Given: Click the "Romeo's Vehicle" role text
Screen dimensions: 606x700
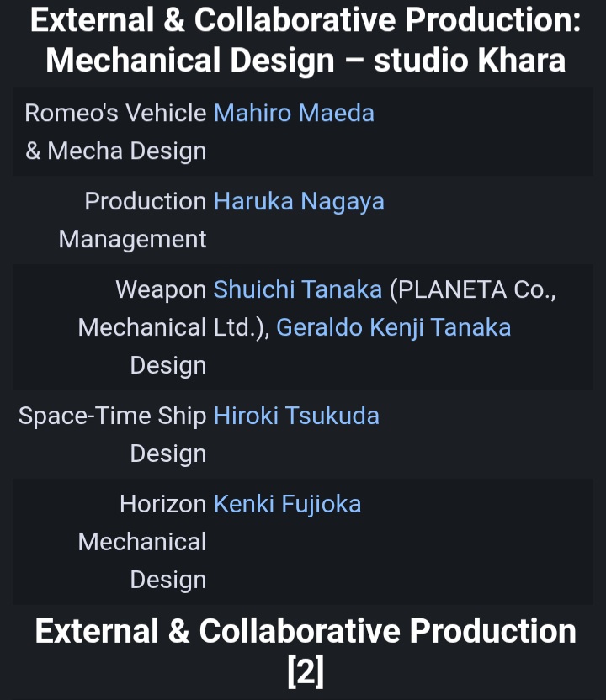Looking at the screenshot, I should tap(115, 113).
